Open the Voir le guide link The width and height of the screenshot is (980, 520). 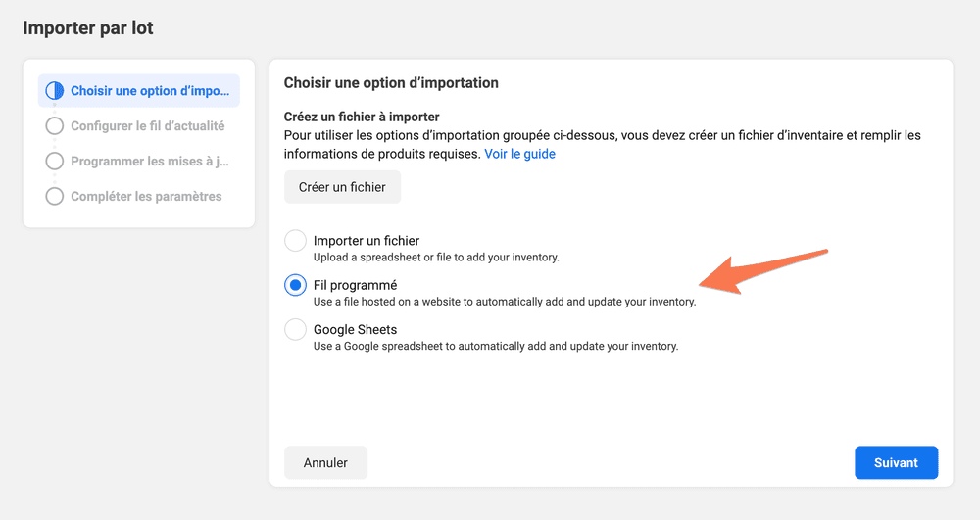pyautogui.click(x=519, y=154)
